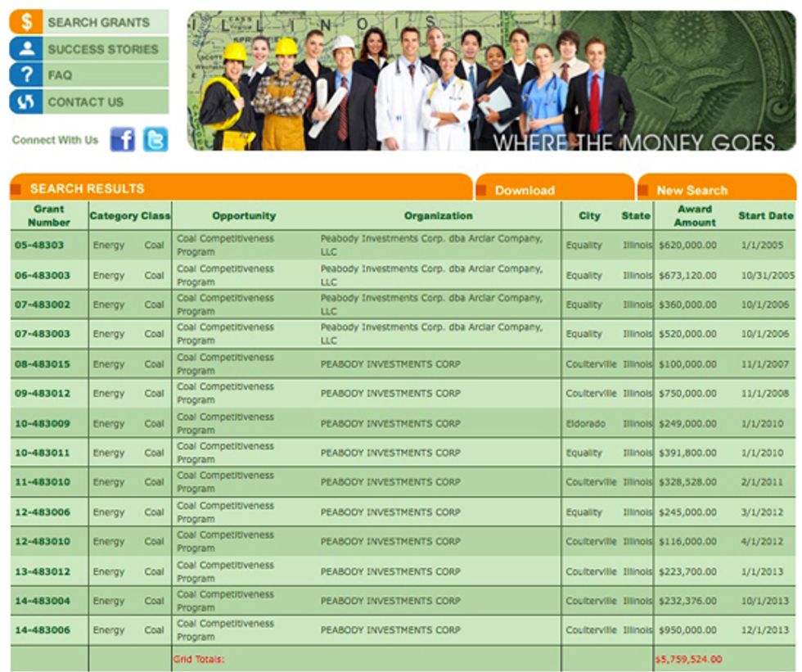
Task: Click the $520,000.00 award amount
Action: point(687,333)
